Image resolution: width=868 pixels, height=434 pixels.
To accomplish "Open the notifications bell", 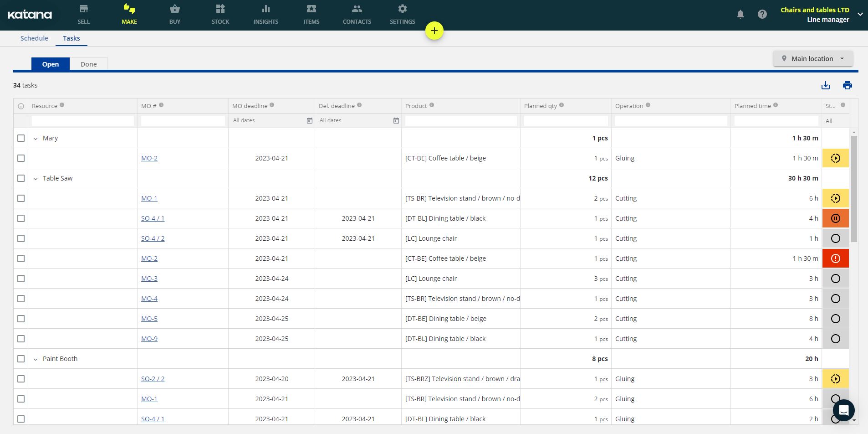I will (740, 15).
